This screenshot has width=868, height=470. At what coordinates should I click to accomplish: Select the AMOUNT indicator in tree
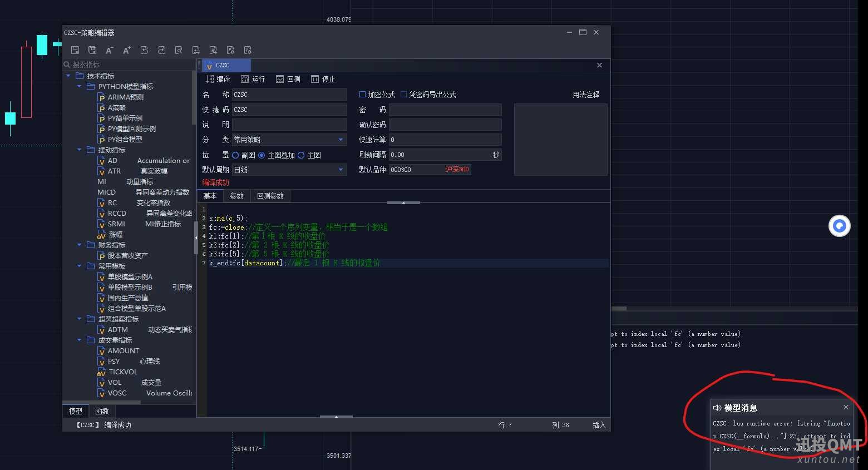pos(119,350)
